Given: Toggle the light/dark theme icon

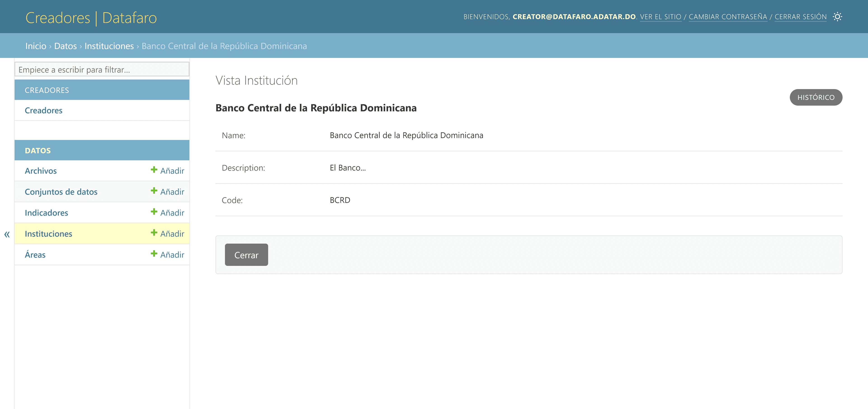Looking at the screenshot, I should pyautogui.click(x=837, y=17).
